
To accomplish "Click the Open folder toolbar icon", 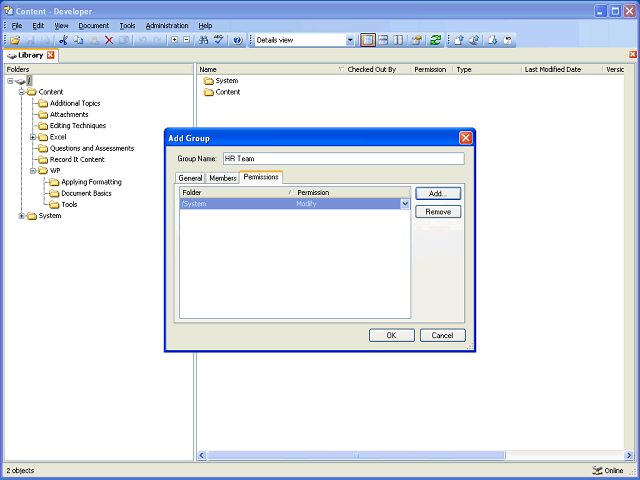I will coord(15,40).
